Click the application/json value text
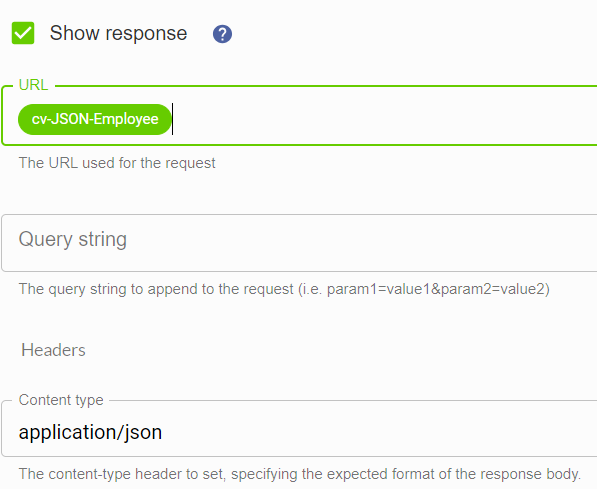Viewport: 597px width, 489px height. (90, 432)
